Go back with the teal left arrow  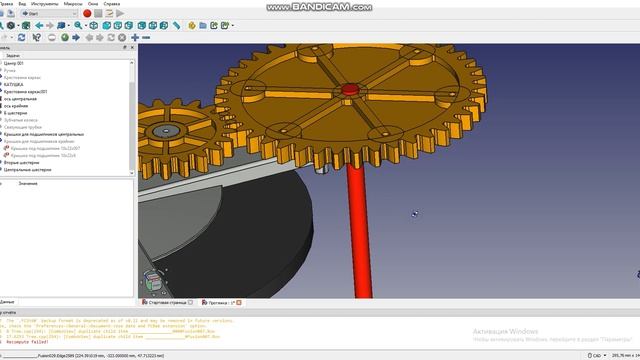(39, 25)
